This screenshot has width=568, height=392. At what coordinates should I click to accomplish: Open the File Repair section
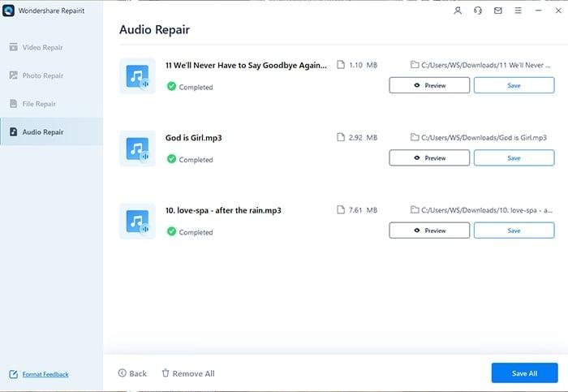pyautogui.click(x=51, y=104)
